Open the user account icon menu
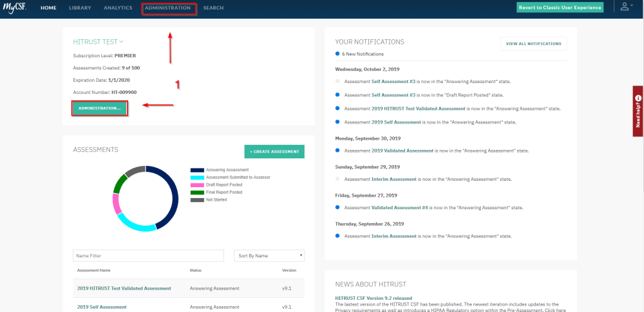 point(627,6)
